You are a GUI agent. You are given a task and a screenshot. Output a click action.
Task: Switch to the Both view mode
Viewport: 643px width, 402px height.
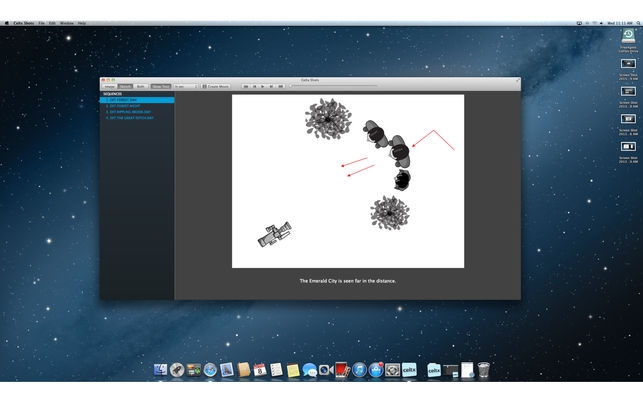click(140, 87)
